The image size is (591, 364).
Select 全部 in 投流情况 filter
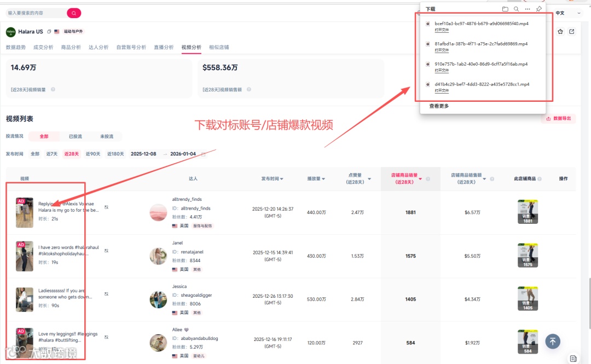coord(44,136)
